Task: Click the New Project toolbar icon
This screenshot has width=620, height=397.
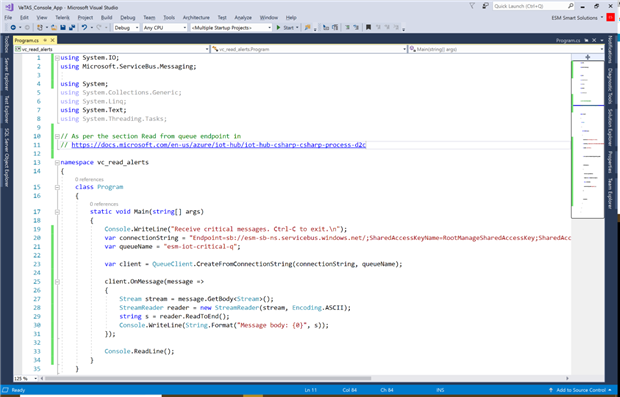Action: [40, 28]
